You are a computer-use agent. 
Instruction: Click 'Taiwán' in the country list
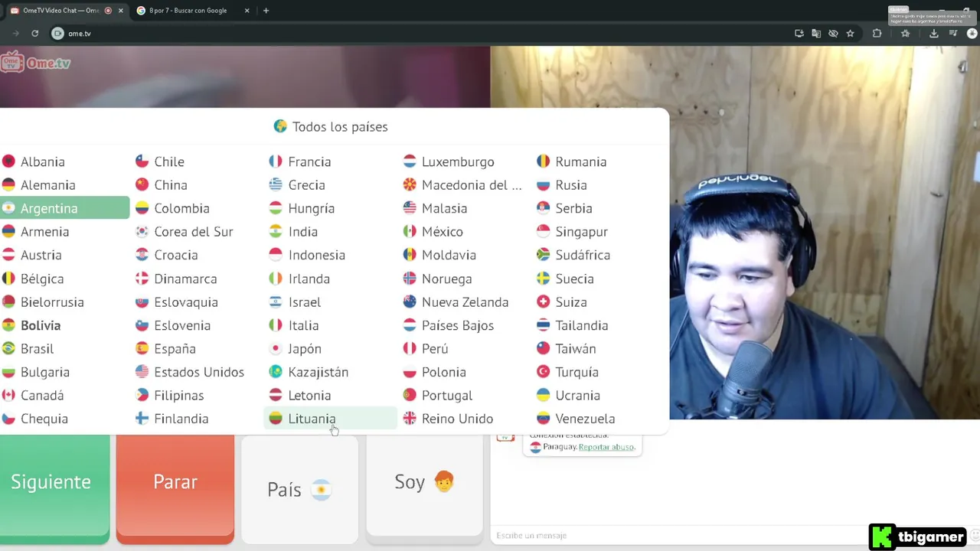tap(576, 349)
